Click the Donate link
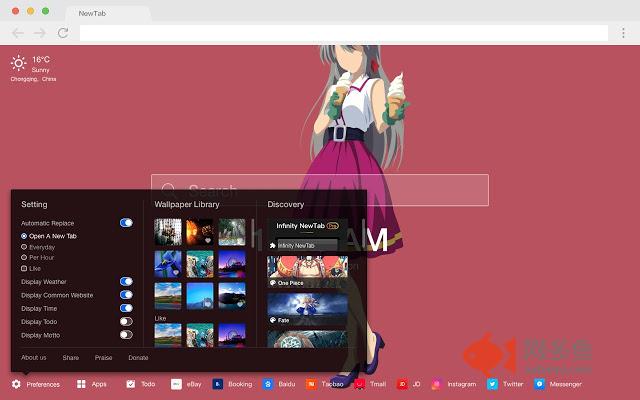The width and height of the screenshot is (640, 400). tap(138, 357)
